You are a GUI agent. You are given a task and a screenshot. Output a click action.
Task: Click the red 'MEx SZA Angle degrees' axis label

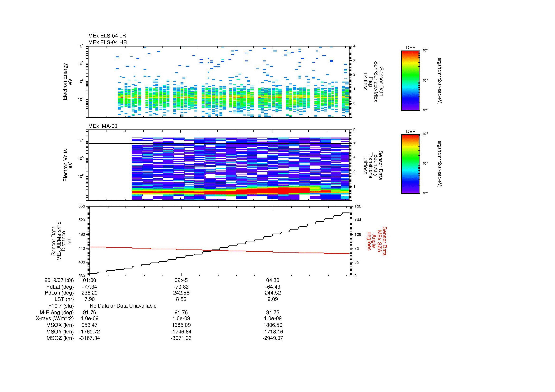pos(377,241)
